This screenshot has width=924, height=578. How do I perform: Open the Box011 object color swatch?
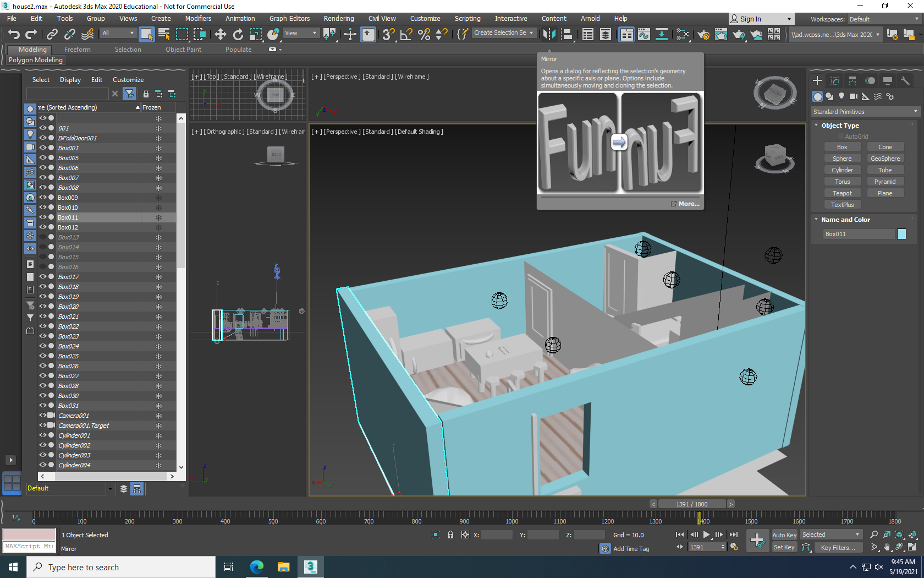pyautogui.click(x=901, y=233)
